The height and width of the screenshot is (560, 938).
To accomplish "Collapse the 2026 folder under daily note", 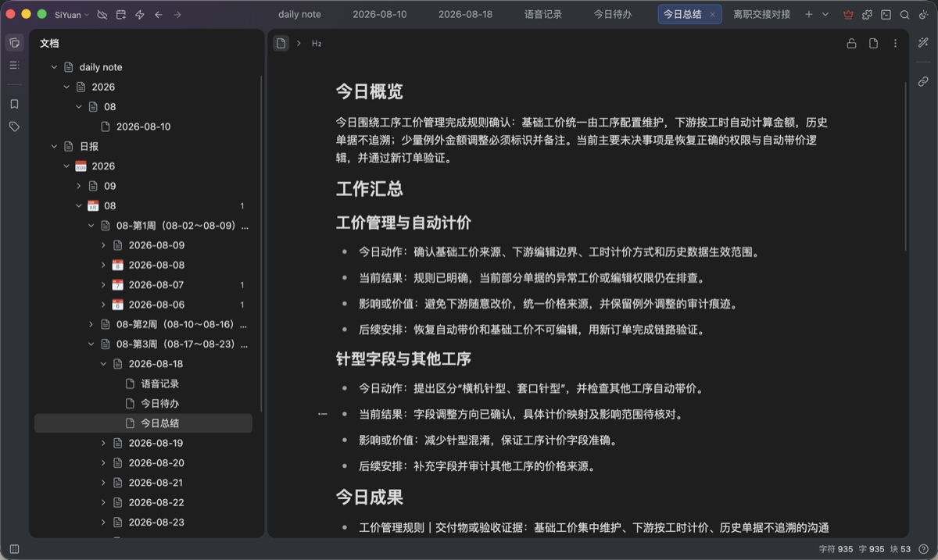I will point(66,87).
